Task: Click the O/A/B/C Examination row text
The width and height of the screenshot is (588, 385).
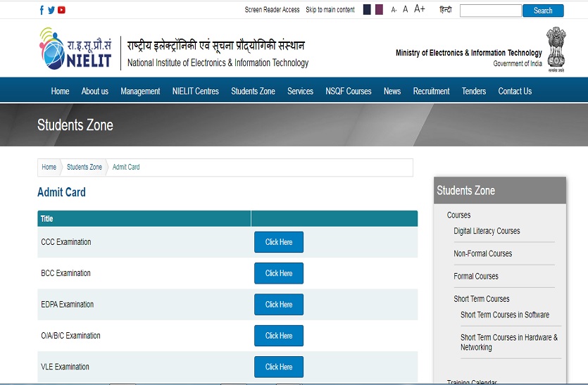Action: (x=70, y=336)
